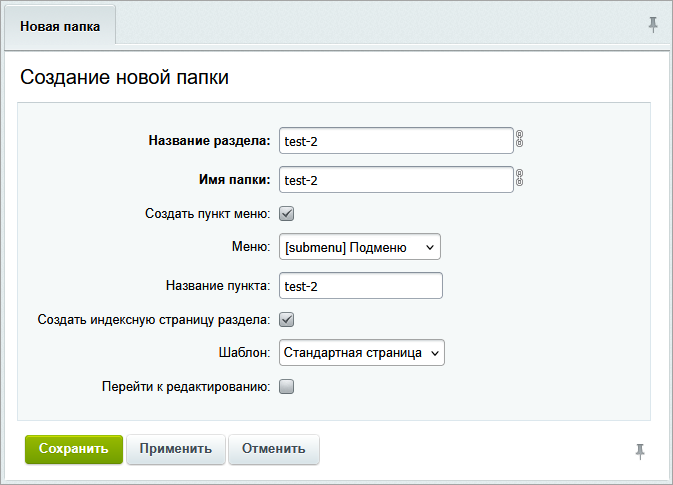Click the chain link icon next to Имя папки
Image resolution: width=673 pixels, height=485 pixels.
pos(519,179)
